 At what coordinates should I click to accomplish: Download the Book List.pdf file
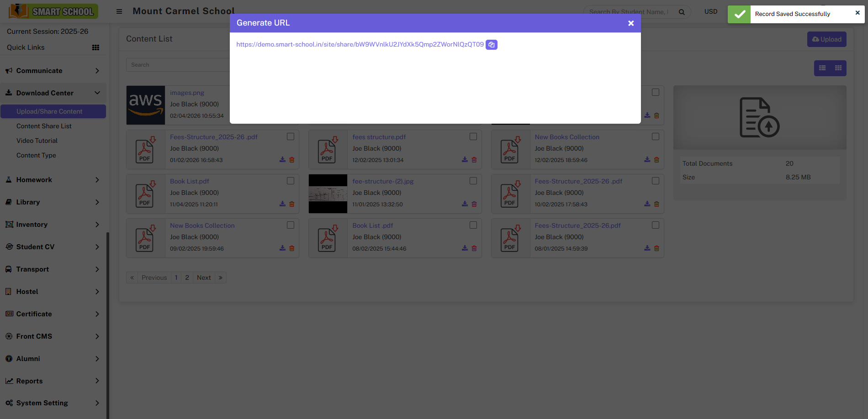[x=282, y=204]
